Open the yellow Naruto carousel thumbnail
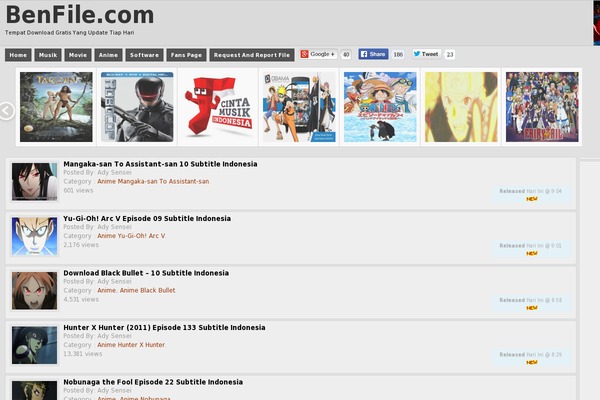This screenshot has height=400, width=600. point(461,107)
